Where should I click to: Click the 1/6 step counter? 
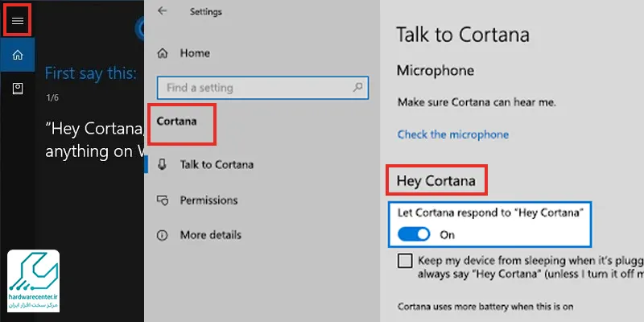click(x=52, y=97)
